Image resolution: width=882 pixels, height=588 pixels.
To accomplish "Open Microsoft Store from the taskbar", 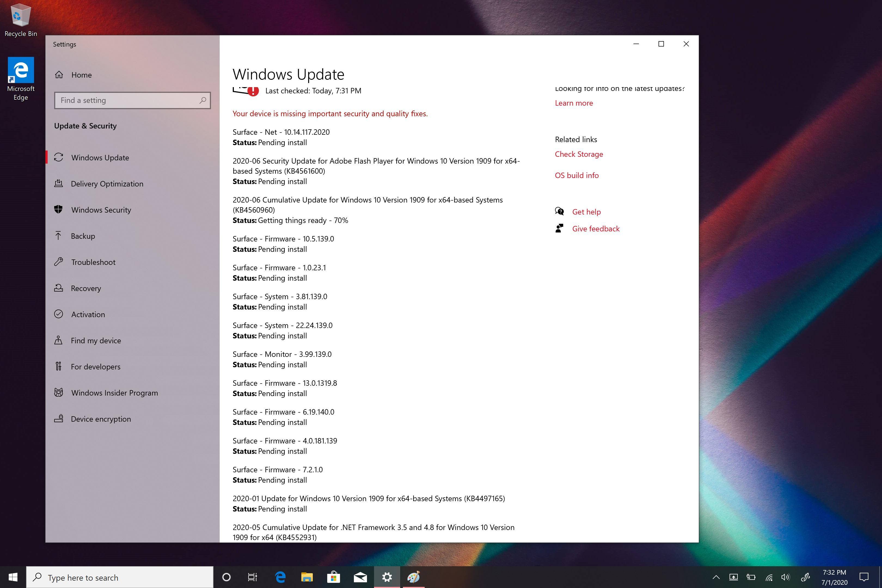I will coord(333,577).
